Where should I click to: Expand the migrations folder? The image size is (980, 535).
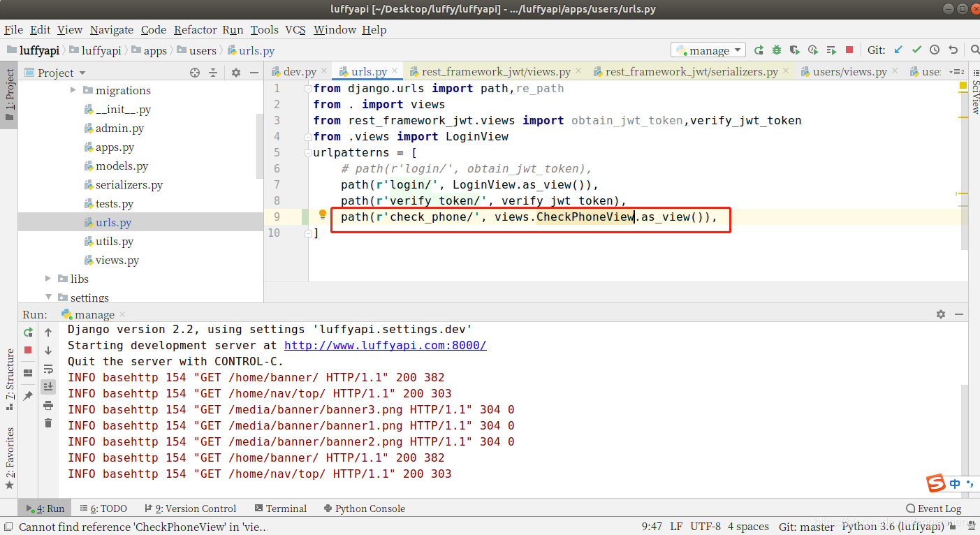[73, 90]
